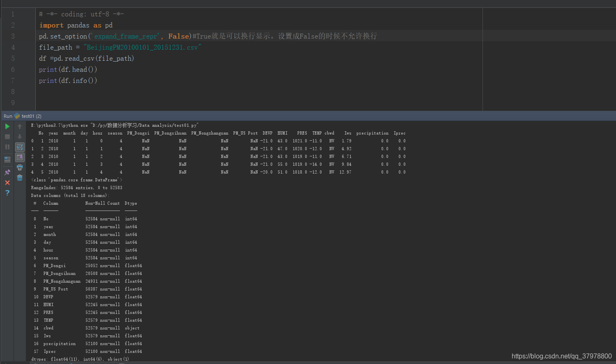Click '24931 non-null' in PM_Nongzhanguan row
Image resolution: width=616 pixels, height=364 pixels.
pos(103,282)
